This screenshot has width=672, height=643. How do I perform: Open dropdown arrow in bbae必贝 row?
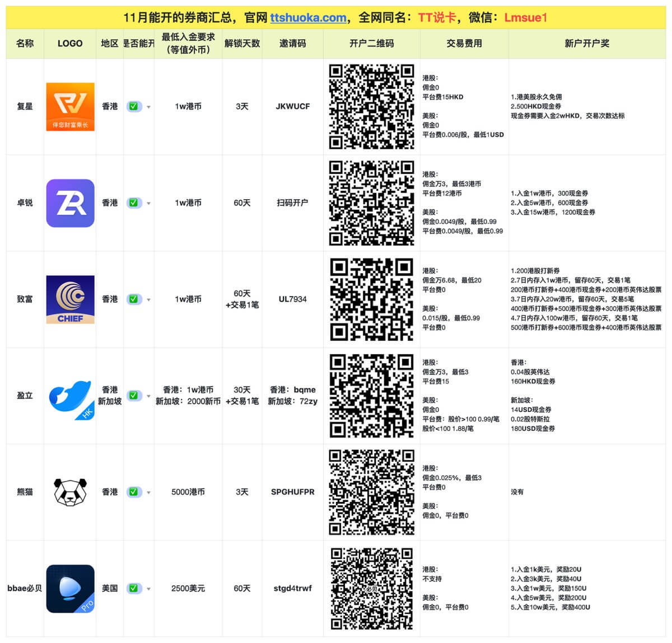tap(148, 589)
